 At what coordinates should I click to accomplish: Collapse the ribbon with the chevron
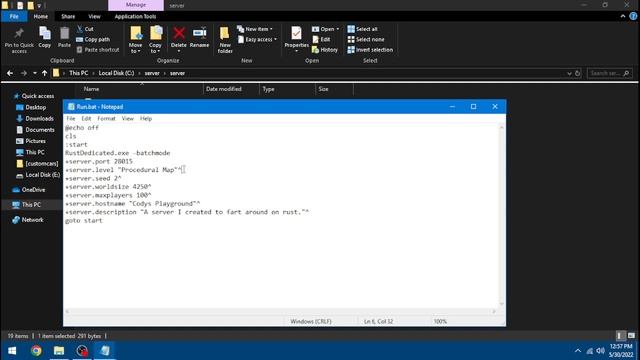622,16
